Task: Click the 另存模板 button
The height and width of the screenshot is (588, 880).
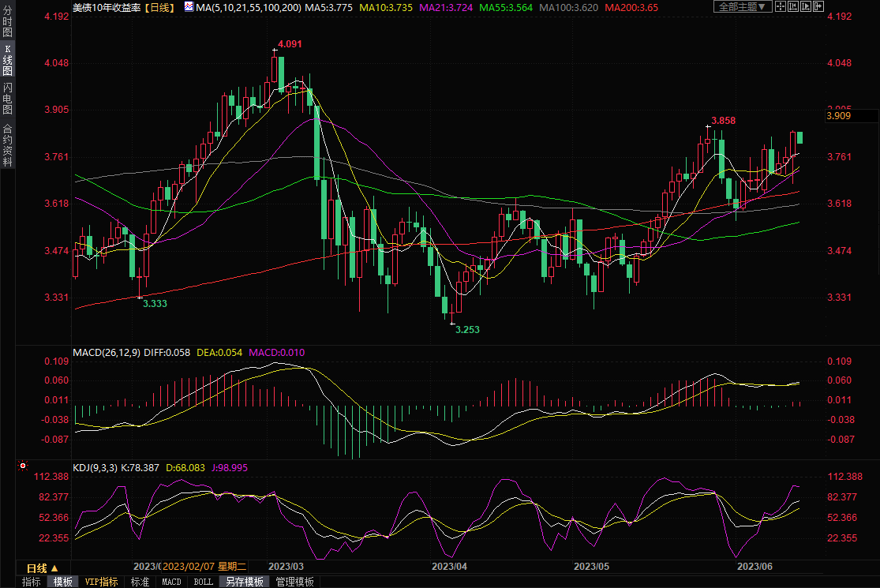Action: pos(245,582)
